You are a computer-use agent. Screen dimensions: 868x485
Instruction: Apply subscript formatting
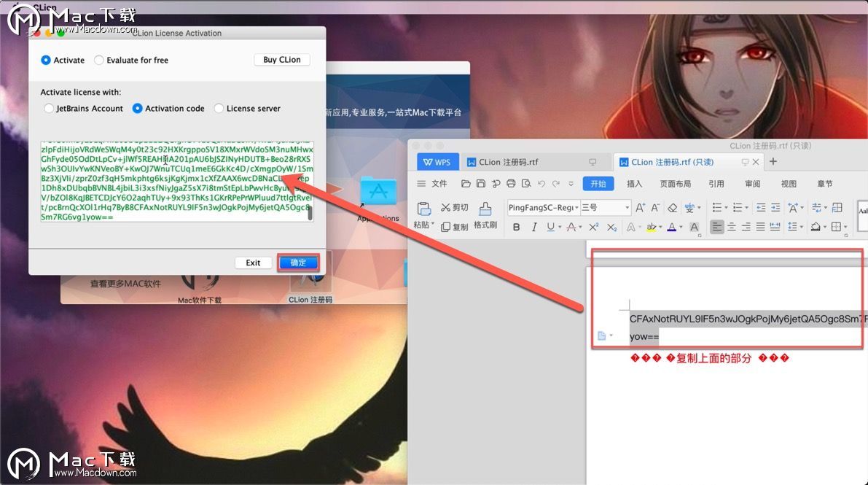pos(611,227)
